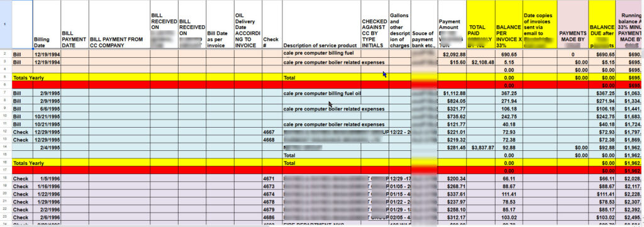Select the Check # column header
This screenshot has height=227, width=644.
tap(272, 25)
